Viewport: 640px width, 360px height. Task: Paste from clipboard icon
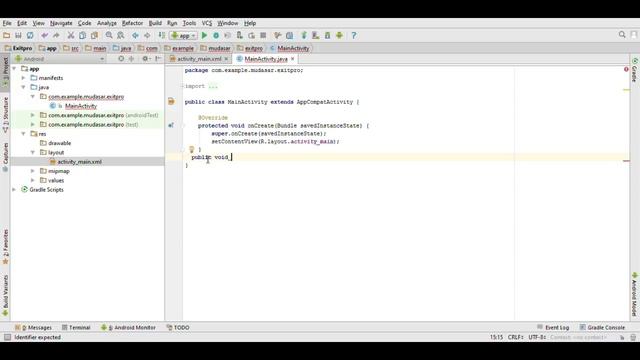(x=94, y=36)
